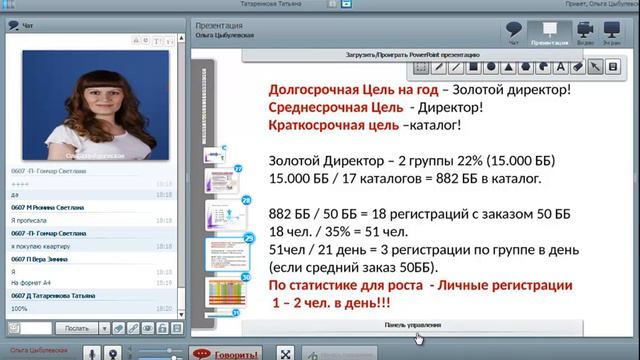The image size is (640, 360).
Task: Switch to the Экран screen-sharing tab
Action: coord(612,33)
